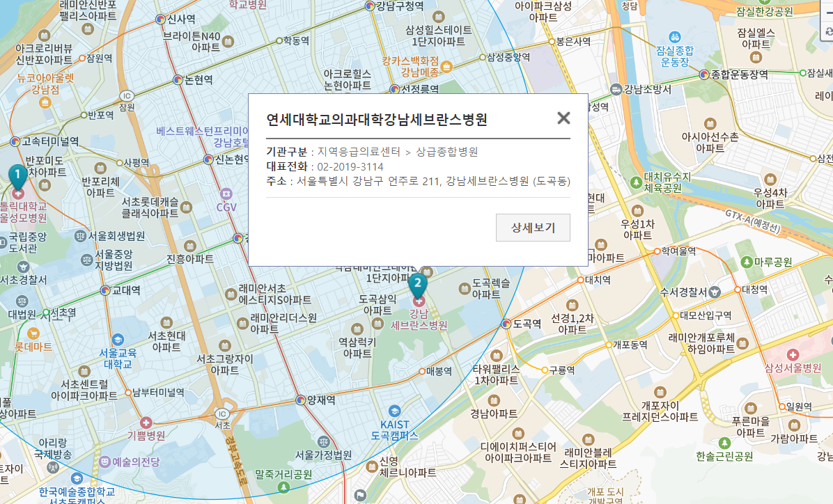Click the 구룡역 station label
Viewport: 833px width, 504px height.
click(561, 370)
